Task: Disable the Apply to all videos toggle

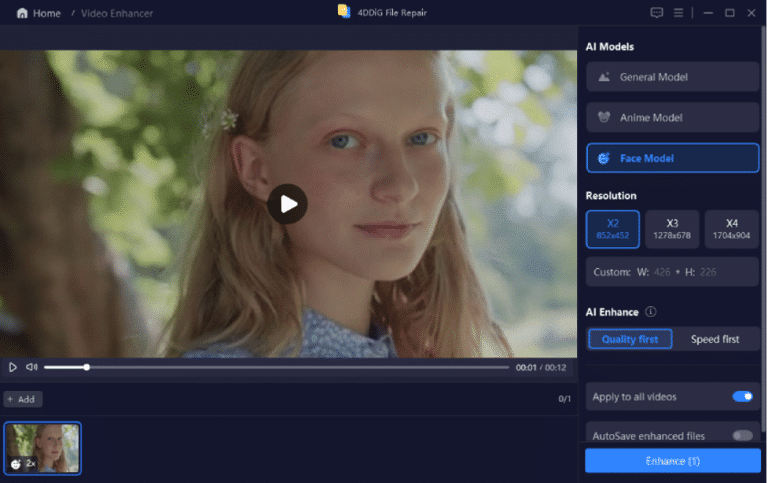Action: click(x=742, y=396)
